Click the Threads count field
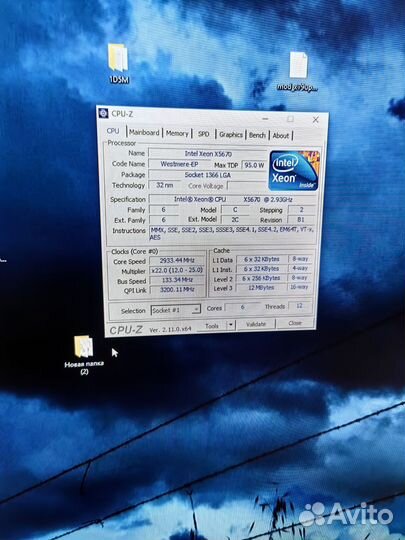 pyautogui.click(x=300, y=305)
